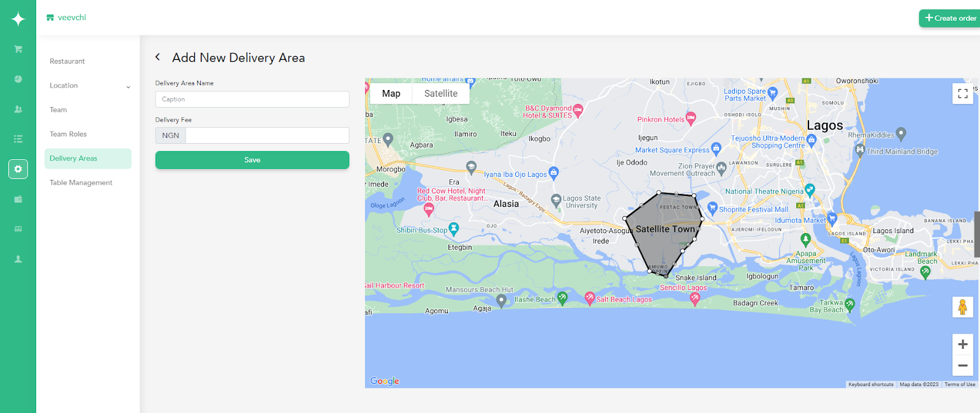Screen dimensions: 980x413
Task: Focus the Delivery Fee NGN field
Action: [267, 135]
